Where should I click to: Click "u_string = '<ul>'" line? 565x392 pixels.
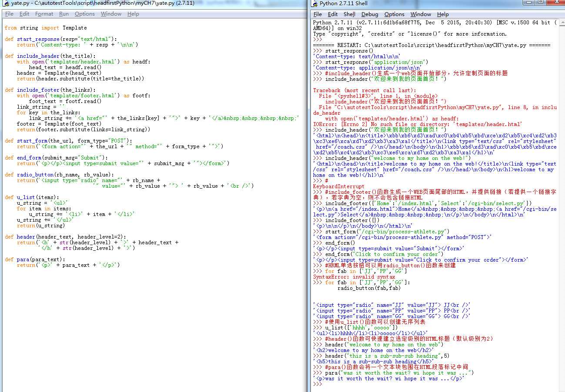point(43,203)
